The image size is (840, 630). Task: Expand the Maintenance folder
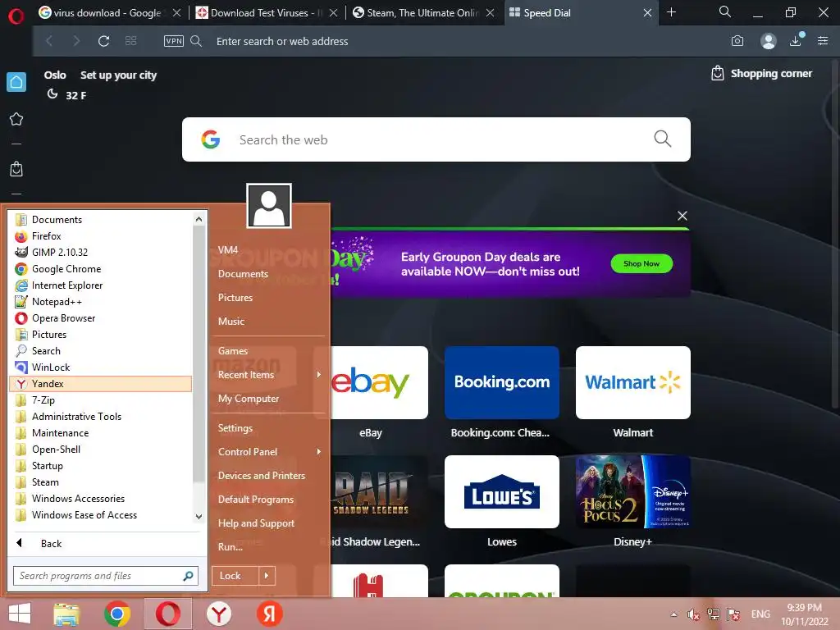101,433
